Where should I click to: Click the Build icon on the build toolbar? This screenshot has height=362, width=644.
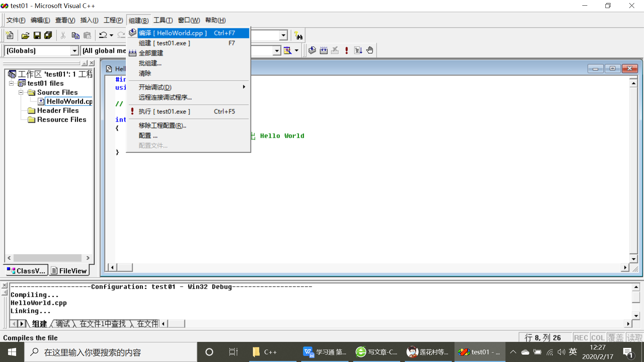click(x=324, y=50)
